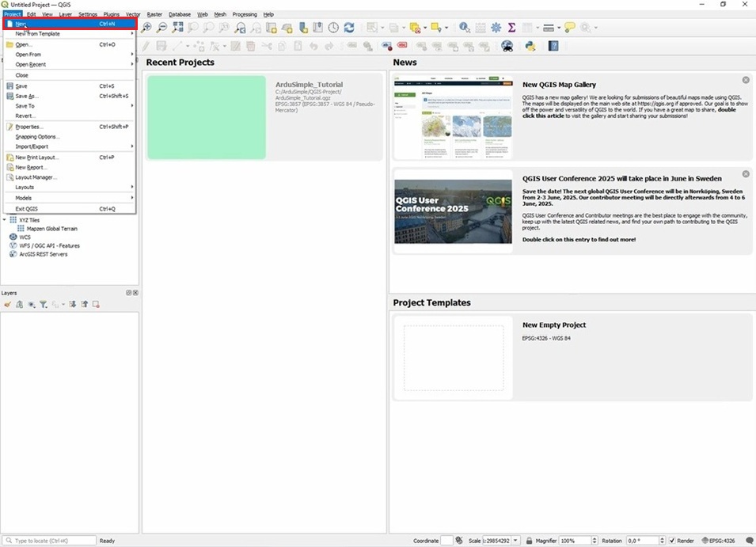Open the Scale dropdown in status bar

[515, 541]
